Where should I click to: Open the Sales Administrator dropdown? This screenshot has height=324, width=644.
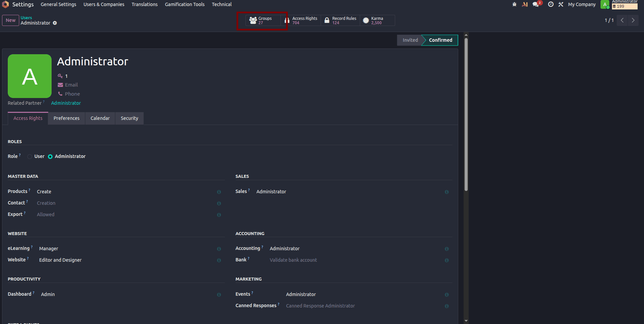[x=349, y=192]
